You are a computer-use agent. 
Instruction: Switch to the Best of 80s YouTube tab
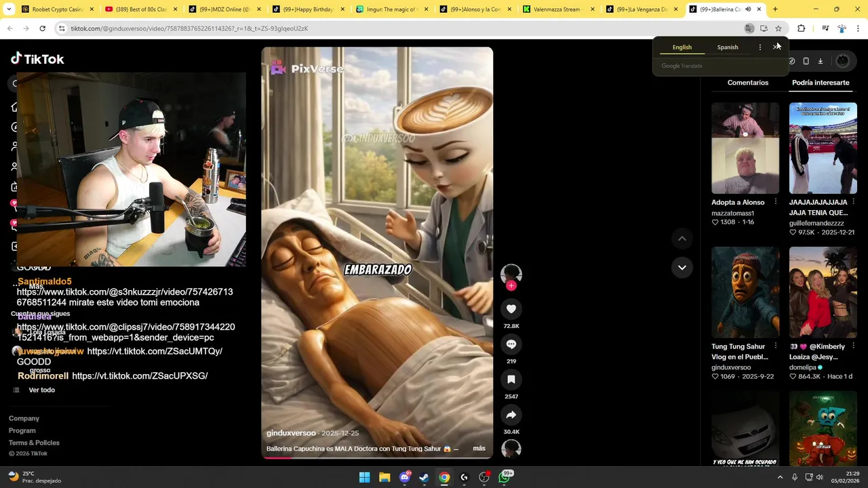coord(140,9)
